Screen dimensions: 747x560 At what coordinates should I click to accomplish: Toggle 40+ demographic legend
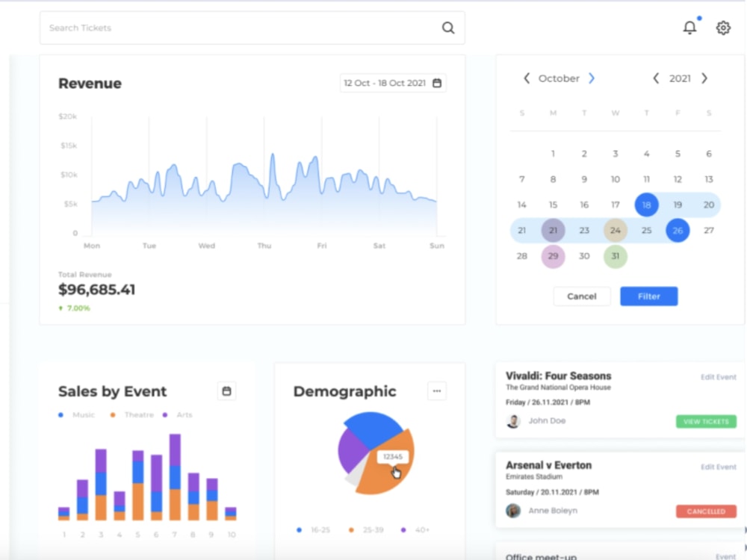pos(415,529)
